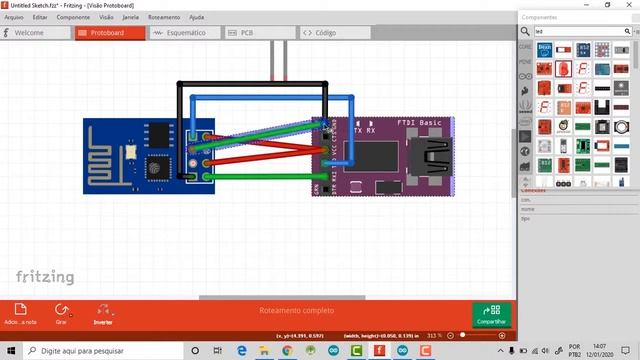Click the lower horizontal green wire

coord(265,177)
